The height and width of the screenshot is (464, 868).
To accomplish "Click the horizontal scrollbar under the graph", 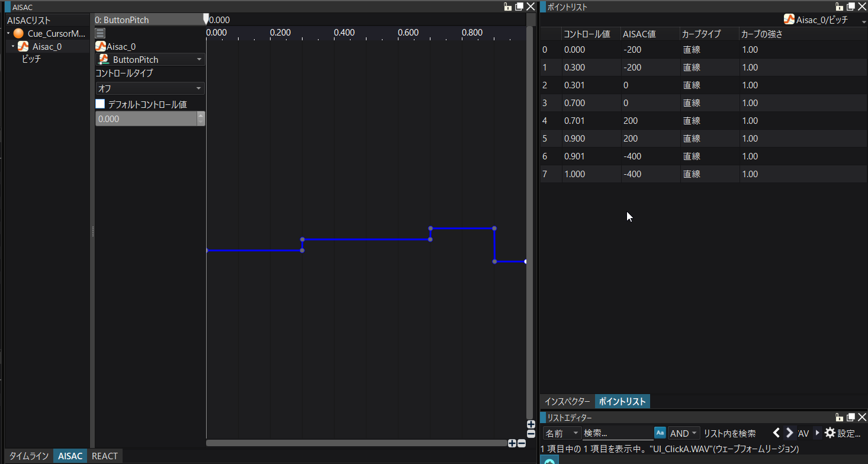I will [x=356, y=443].
